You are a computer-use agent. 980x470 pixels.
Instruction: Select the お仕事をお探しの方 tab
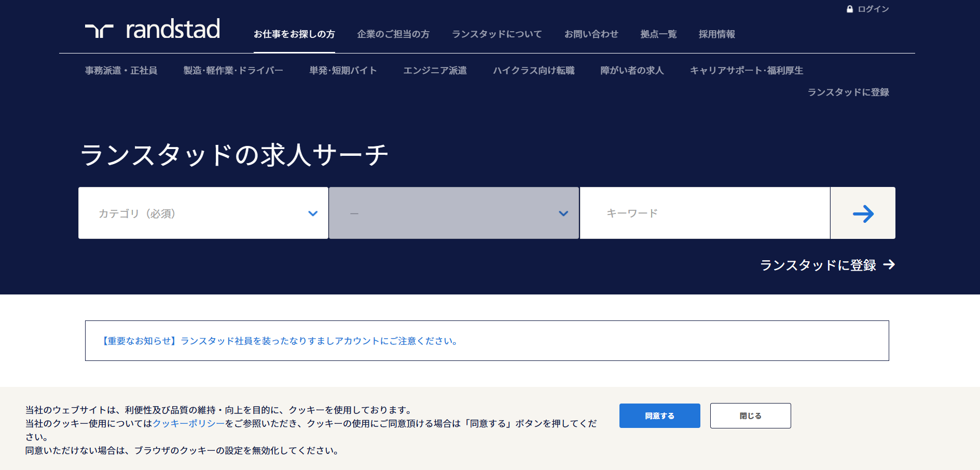tap(294, 34)
